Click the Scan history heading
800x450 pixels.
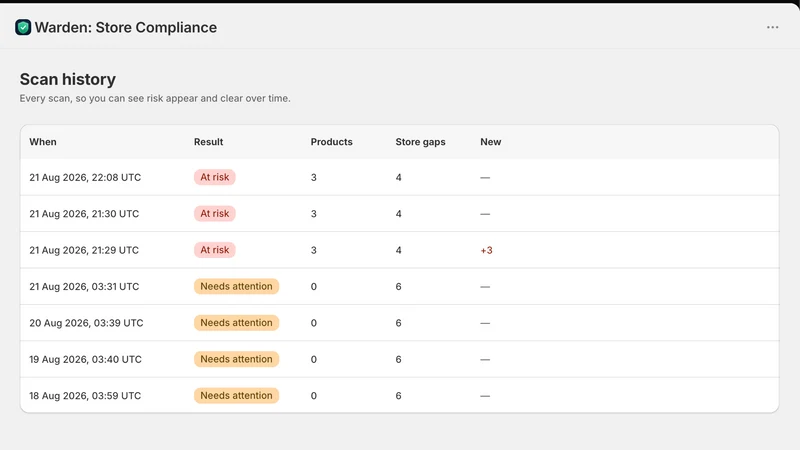[x=68, y=79]
